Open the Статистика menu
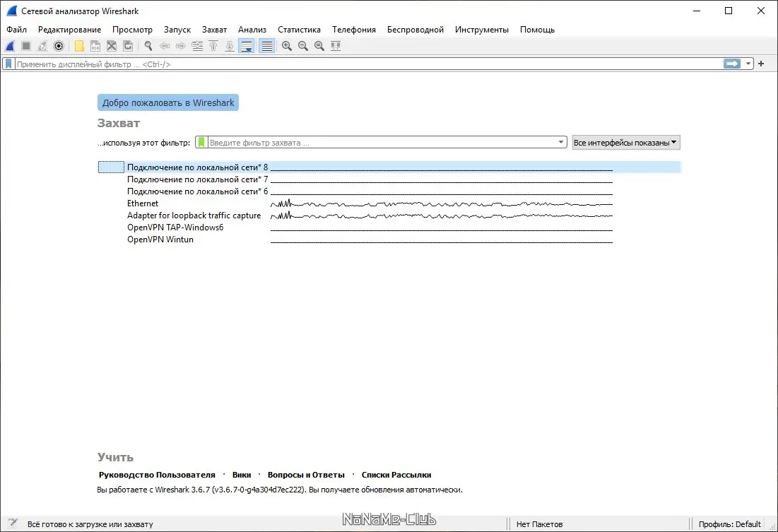 click(x=299, y=30)
